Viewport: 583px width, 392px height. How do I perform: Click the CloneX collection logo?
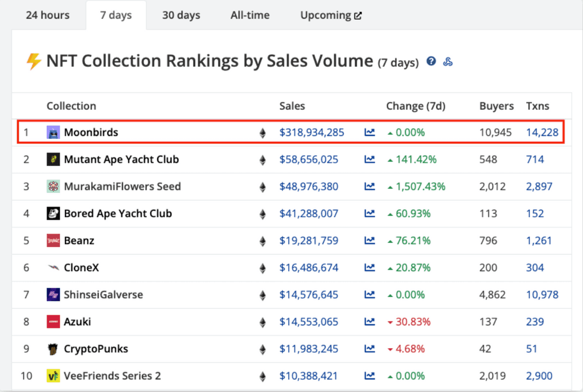[53, 267]
